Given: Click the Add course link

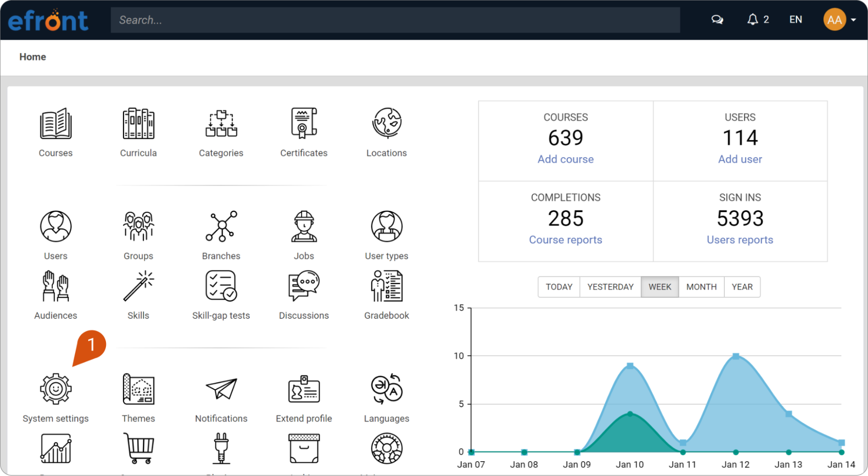Looking at the screenshot, I should pos(565,159).
